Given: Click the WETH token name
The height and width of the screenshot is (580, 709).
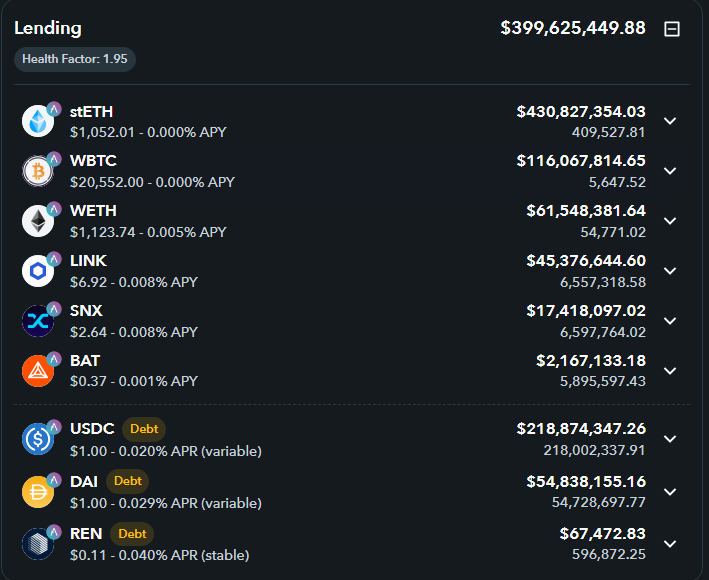Looking at the screenshot, I should coord(93,211).
